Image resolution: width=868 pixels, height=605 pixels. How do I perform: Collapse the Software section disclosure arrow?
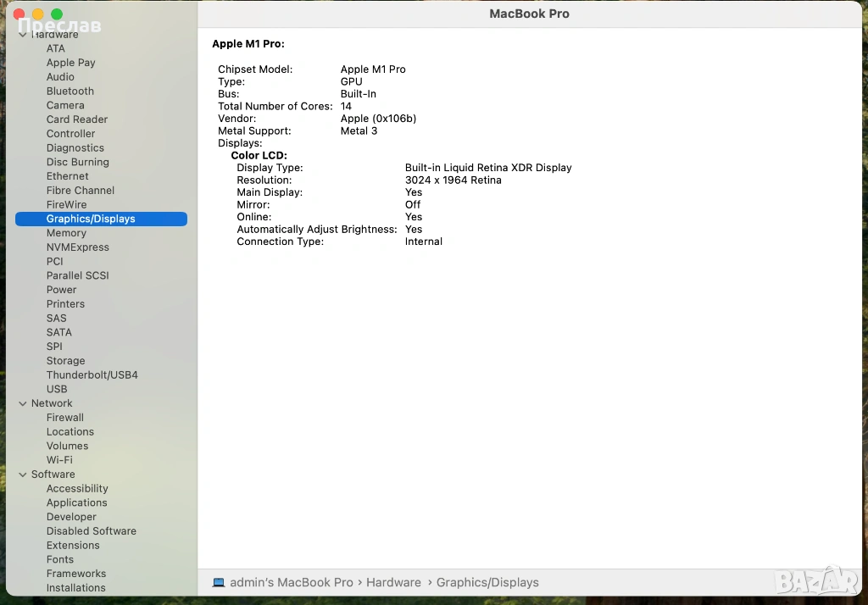[x=23, y=475]
